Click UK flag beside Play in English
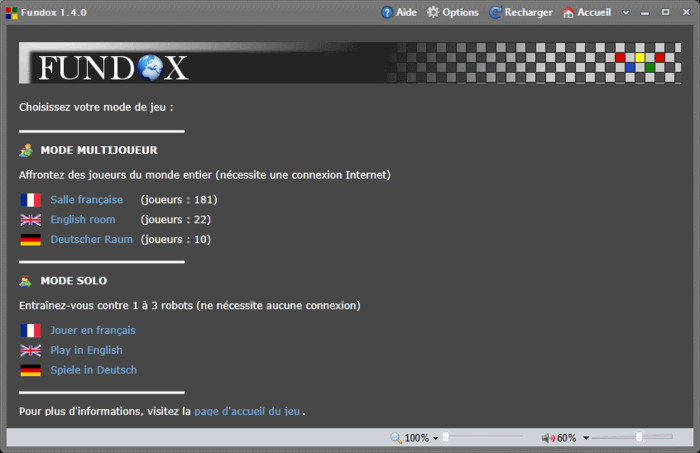Screen dimensions: 700x453 pos(30,350)
